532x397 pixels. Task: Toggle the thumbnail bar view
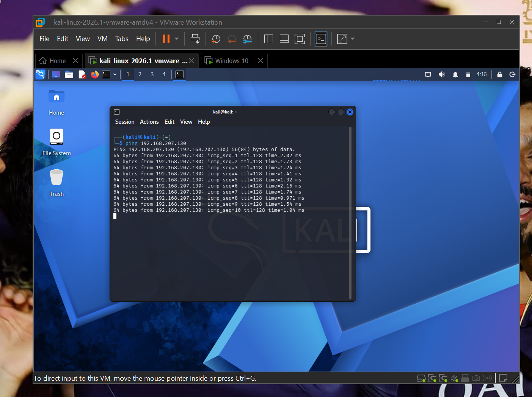click(284, 39)
